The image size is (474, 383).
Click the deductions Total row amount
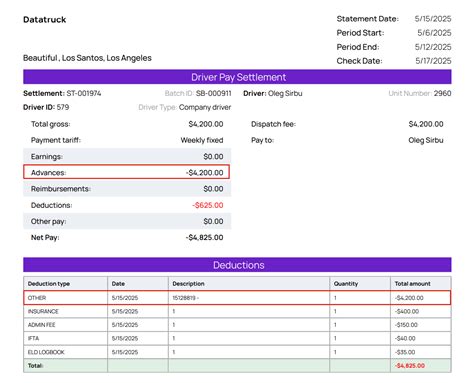click(x=410, y=366)
